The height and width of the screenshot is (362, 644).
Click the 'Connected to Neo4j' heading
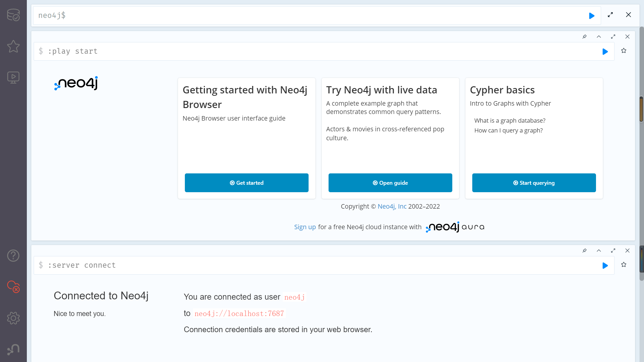pos(101,296)
